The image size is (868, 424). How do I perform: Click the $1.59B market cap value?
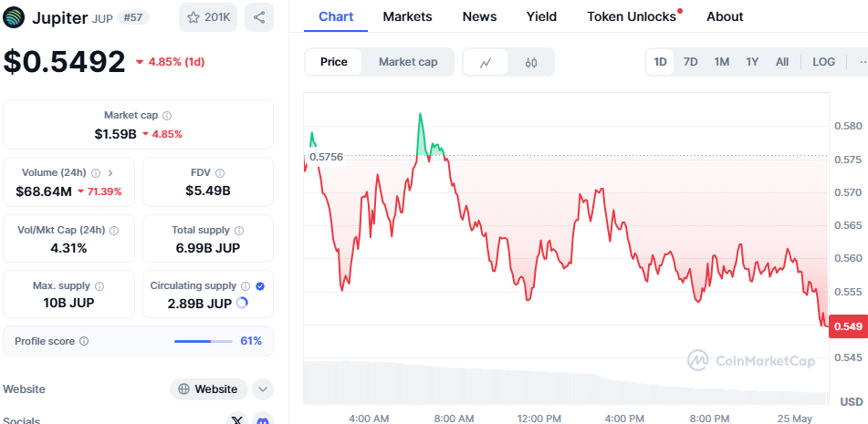(115, 134)
